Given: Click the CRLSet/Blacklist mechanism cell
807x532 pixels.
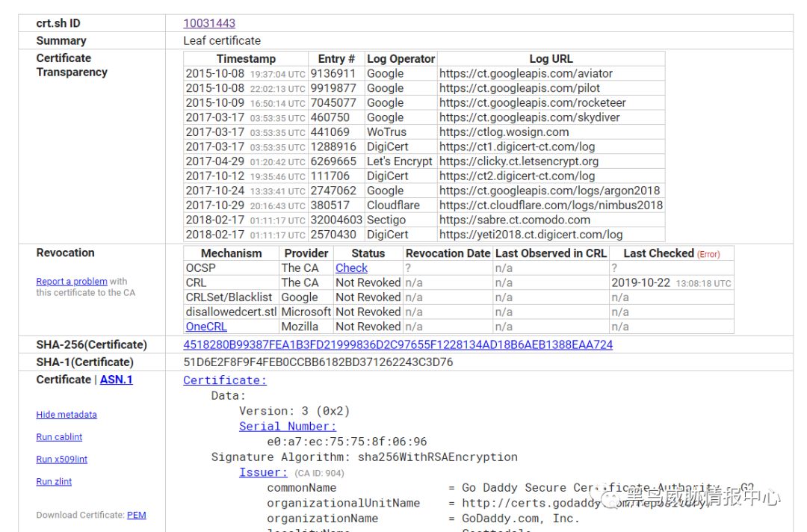Looking at the screenshot, I should pyautogui.click(x=229, y=297).
